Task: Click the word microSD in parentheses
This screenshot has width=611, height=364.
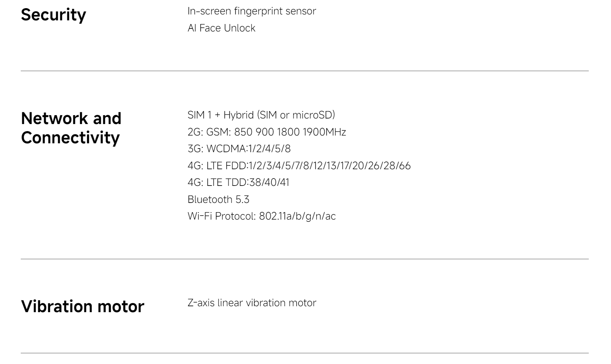Action: [312, 115]
